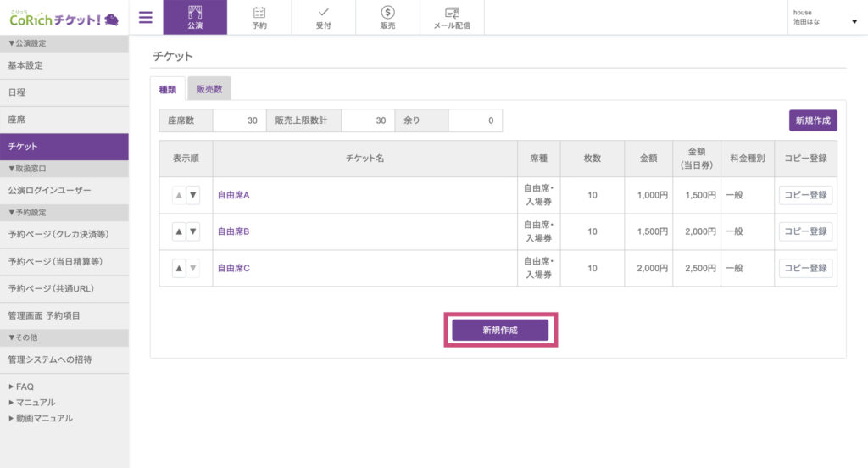The height and width of the screenshot is (468, 868).
Task: Open the user account dropdown arrow
Action: pos(854,21)
